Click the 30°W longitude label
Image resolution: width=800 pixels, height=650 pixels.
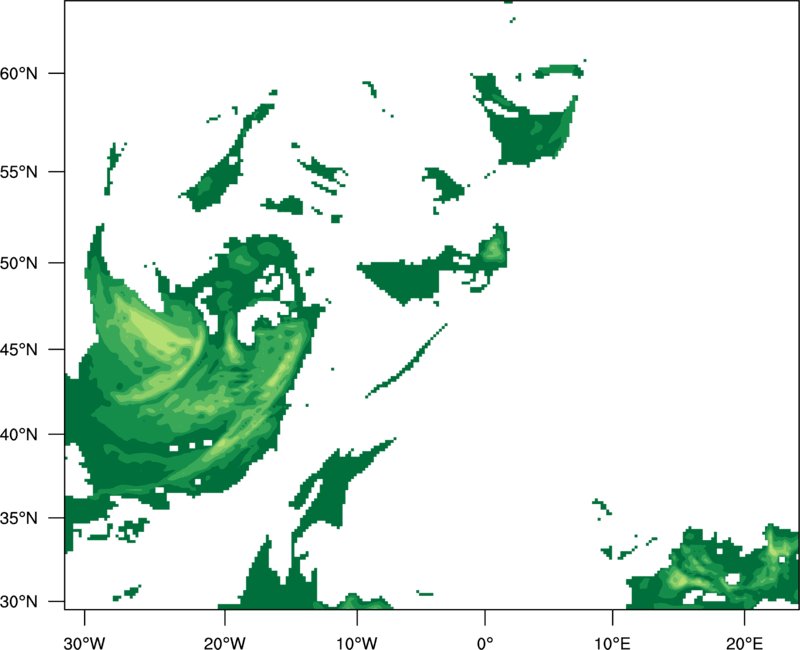click(84, 643)
